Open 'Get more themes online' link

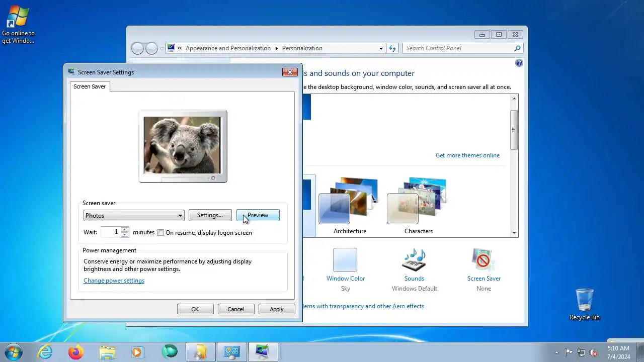click(x=468, y=155)
